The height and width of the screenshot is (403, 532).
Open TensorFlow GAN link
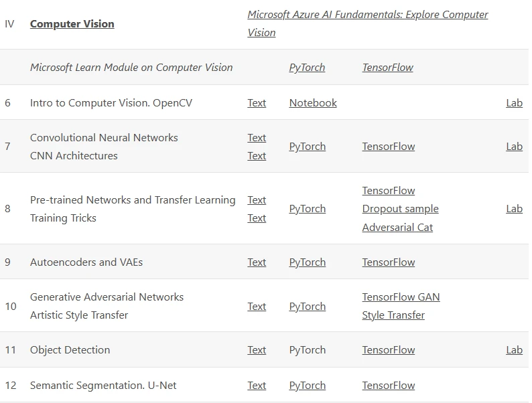click(x=401, y=297)
